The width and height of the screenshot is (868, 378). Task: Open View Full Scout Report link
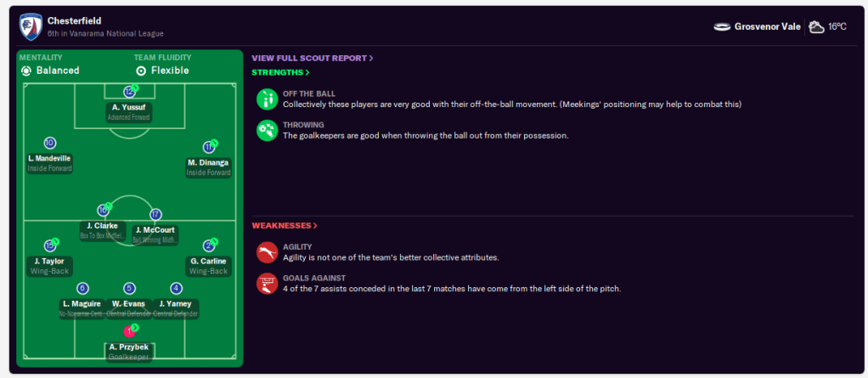tap(312, 58)
